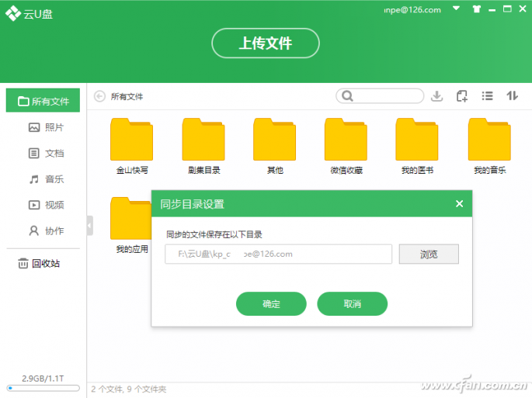The image size is (532, 398).
Task: Open the 我的应用 folder
Action: (x=131, y=226)
